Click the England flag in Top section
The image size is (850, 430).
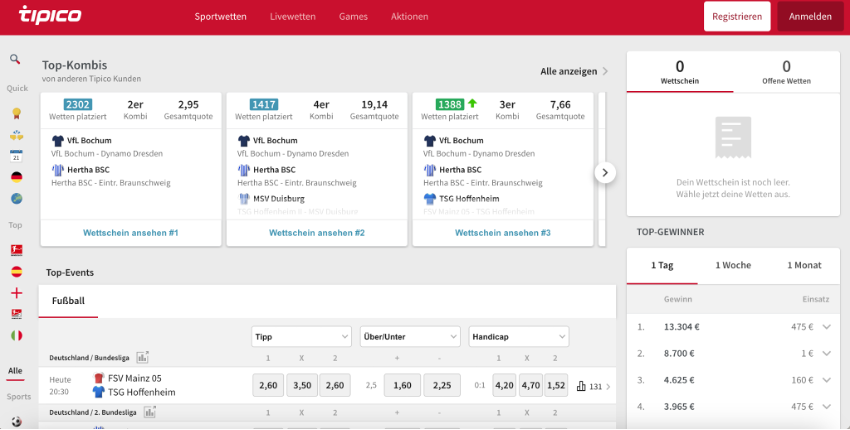[x=16, y=293]
